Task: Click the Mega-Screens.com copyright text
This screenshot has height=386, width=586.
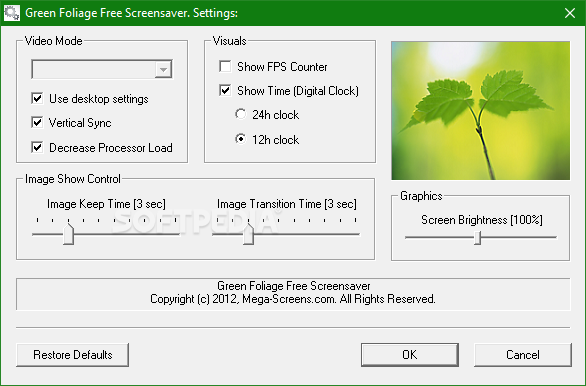Action: point(293,299)
